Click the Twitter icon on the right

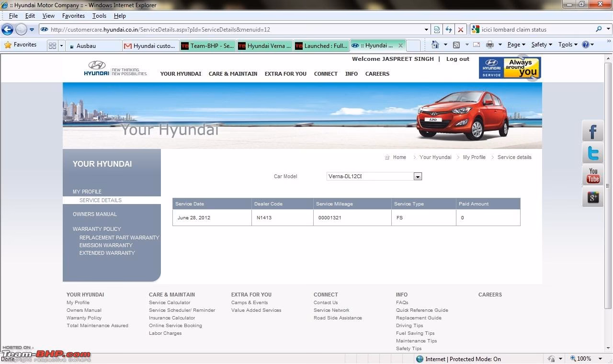tap(592, 152)
